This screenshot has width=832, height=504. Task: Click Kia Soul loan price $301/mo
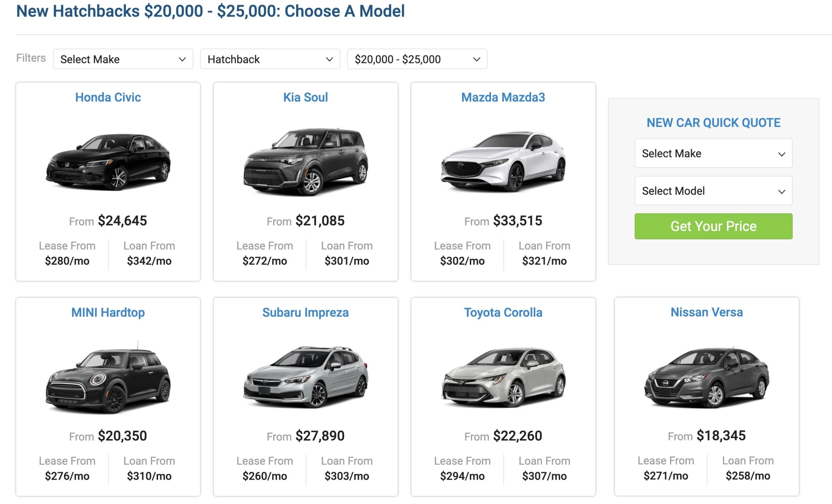pyautogui.click(x=347, y=261)
